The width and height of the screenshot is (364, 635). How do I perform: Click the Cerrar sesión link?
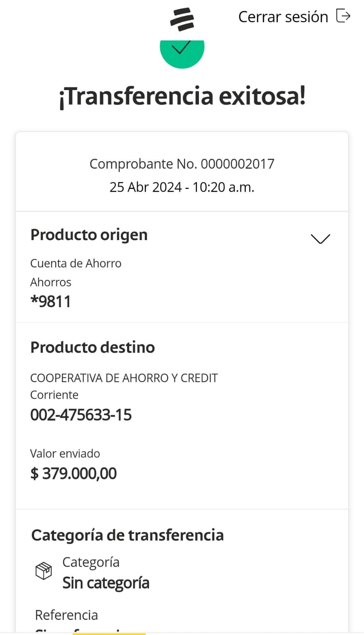point(283,17)
